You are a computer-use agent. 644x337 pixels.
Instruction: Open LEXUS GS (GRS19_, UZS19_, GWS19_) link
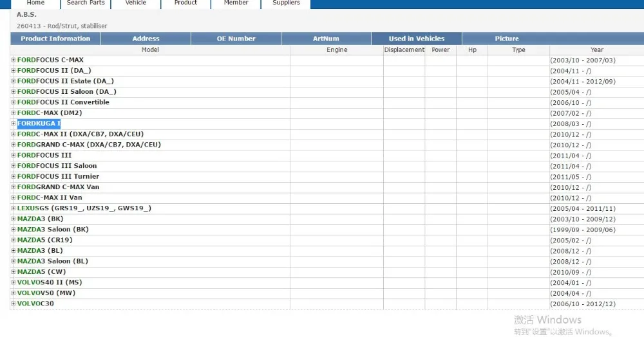pyautogui.click(x=84, y=208)
